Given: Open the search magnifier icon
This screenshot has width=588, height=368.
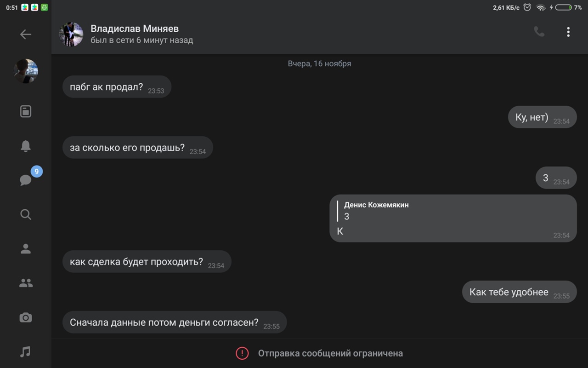Looking at the screenshot, I should point(26,214).
